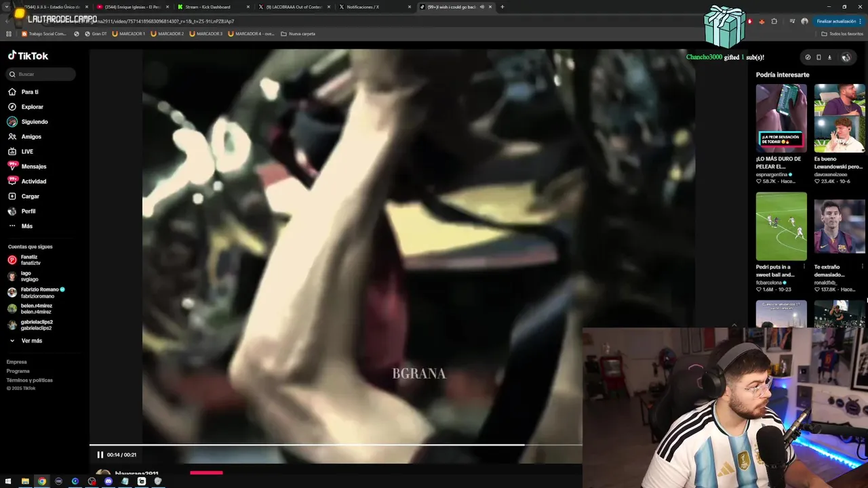Click the phone app icon in the top pill
868x488 pixels.
click(x=818, y=58)
